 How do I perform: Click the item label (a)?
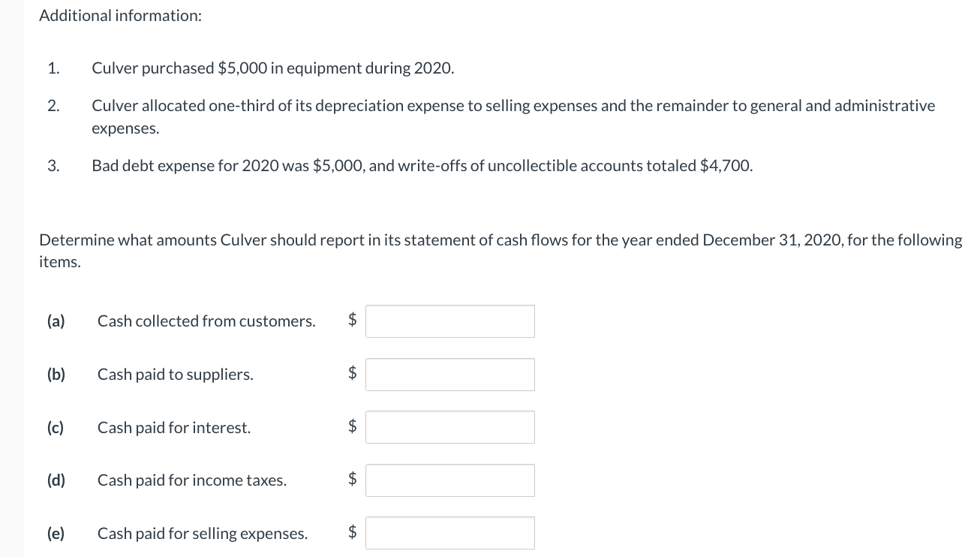point(56,321)
